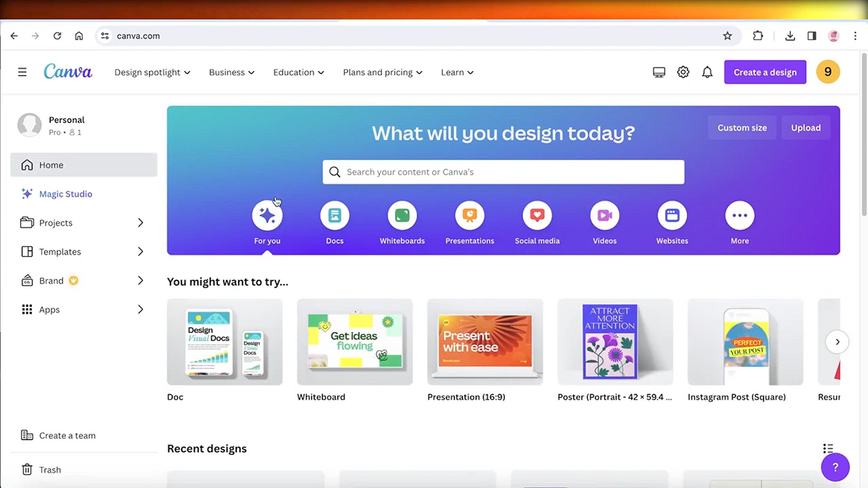Open the Whiteboard template thumbnail

355,342
